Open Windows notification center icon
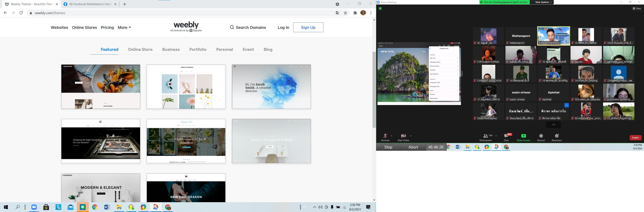 (368, 207)
